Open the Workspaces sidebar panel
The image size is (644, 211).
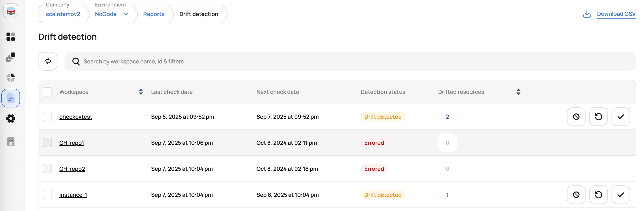(11, 57)
